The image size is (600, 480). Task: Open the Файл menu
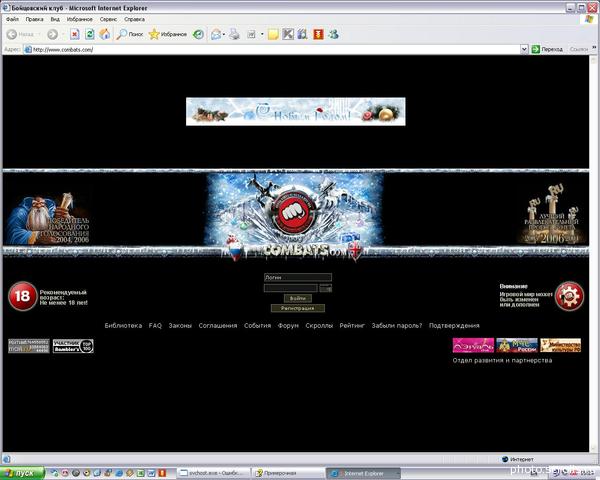tap(12, 19)
